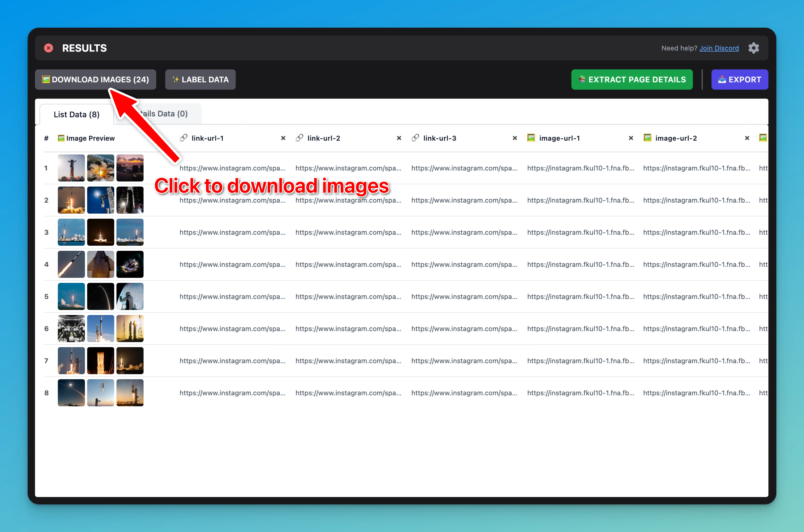804x532 pixels.
Task: Open the astronaut thumbnail in row 5
Action: [x=130, y=296]
